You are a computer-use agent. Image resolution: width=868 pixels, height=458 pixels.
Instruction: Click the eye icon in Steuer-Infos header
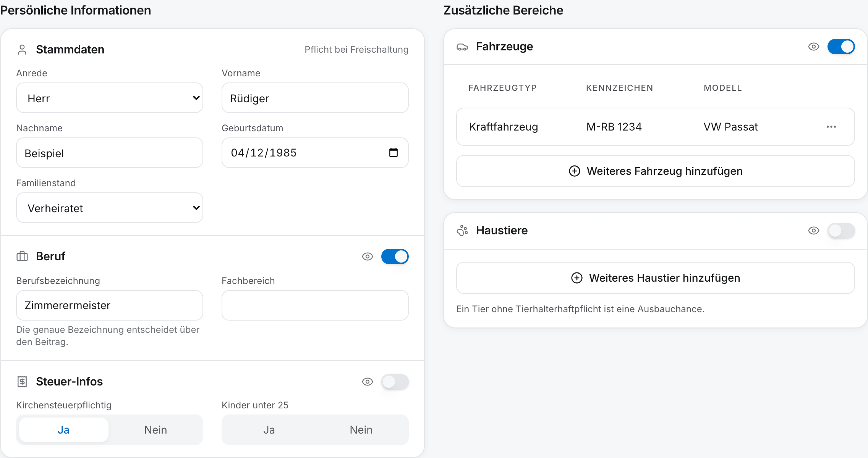[367, 382]
